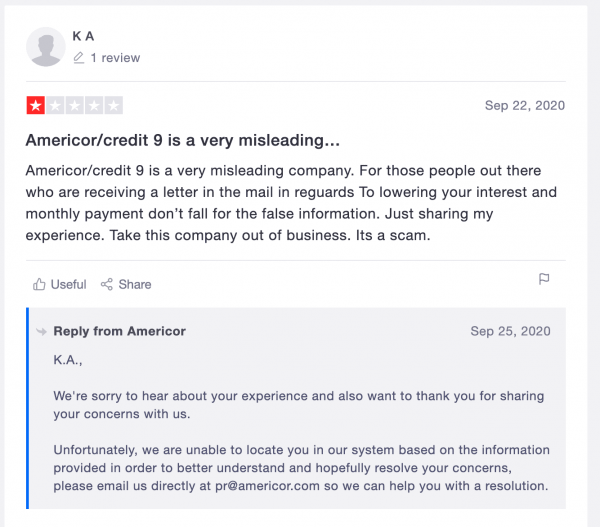Mark the review as Useful

click(60, 284)
